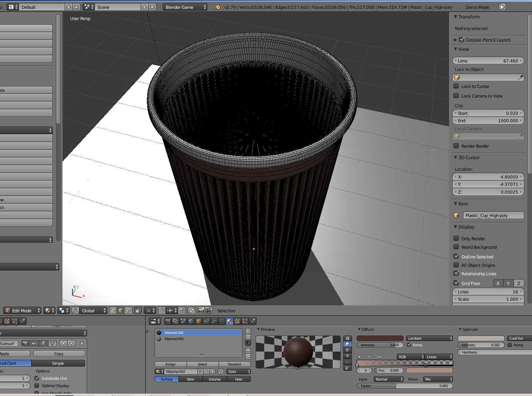Image resolution: width=532 pixels, height=396 pixels.
Task: Disable the Outline Selected display option
Action: point(456,256)
